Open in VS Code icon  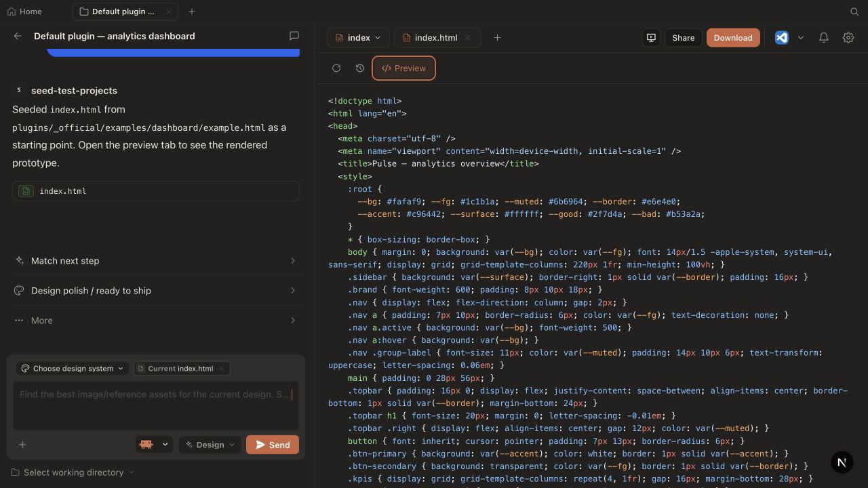click(782, 38)
